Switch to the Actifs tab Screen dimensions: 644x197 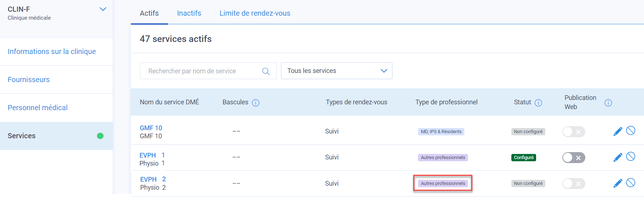(149, 13)
